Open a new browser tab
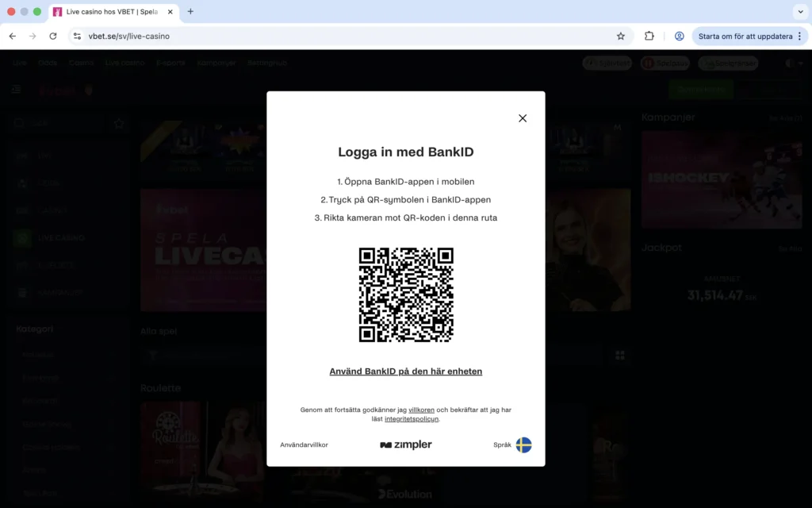 pyautogui.click(x=190, y=12)
